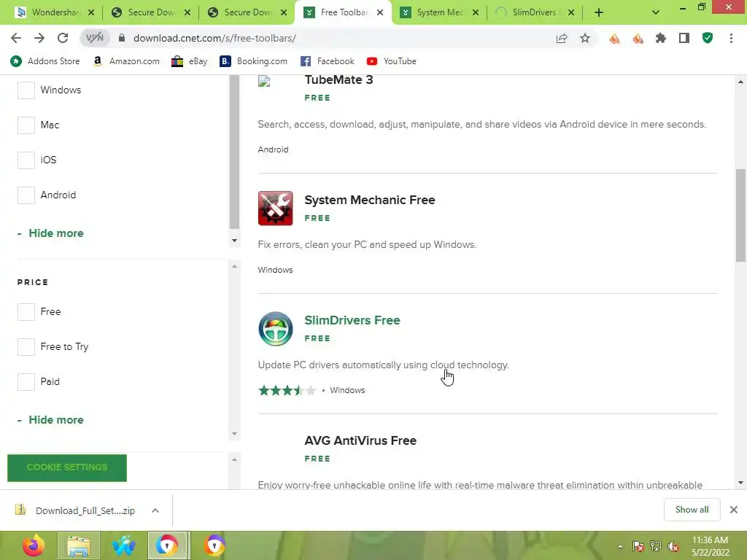Open the Extensions puzzle icon
Image resolution: width=747 pixels, height=560 pixels.
click(x=661, y=38)
